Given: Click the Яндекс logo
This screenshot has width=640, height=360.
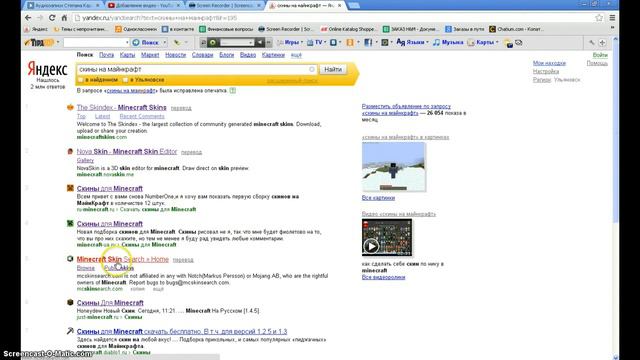Looking at the screenshot, I should (47, 69).
